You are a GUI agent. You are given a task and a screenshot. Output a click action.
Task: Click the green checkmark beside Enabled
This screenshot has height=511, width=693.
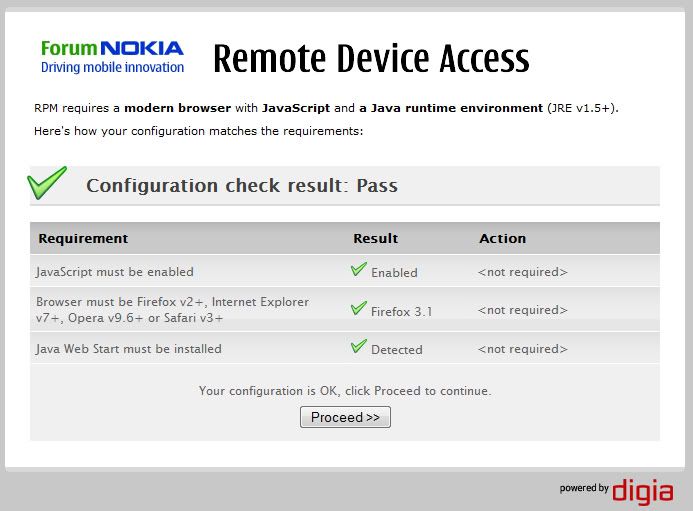pos(358,269)
